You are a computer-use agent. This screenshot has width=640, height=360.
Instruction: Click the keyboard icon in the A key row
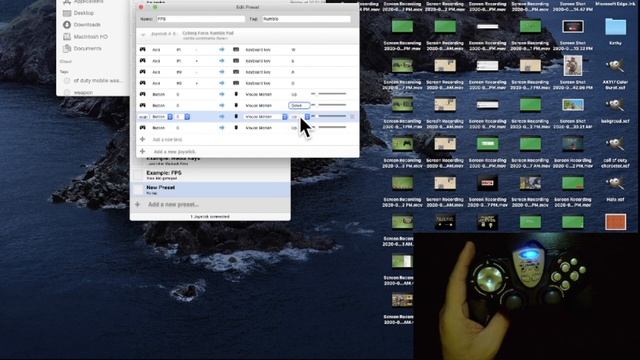[236, 72]
